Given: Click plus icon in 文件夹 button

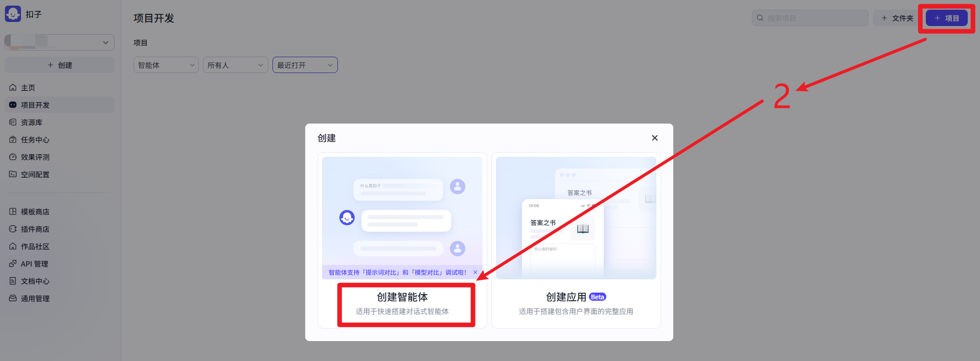Looking at the screenshot, I should pyautogui.click(x=884, y=18).
